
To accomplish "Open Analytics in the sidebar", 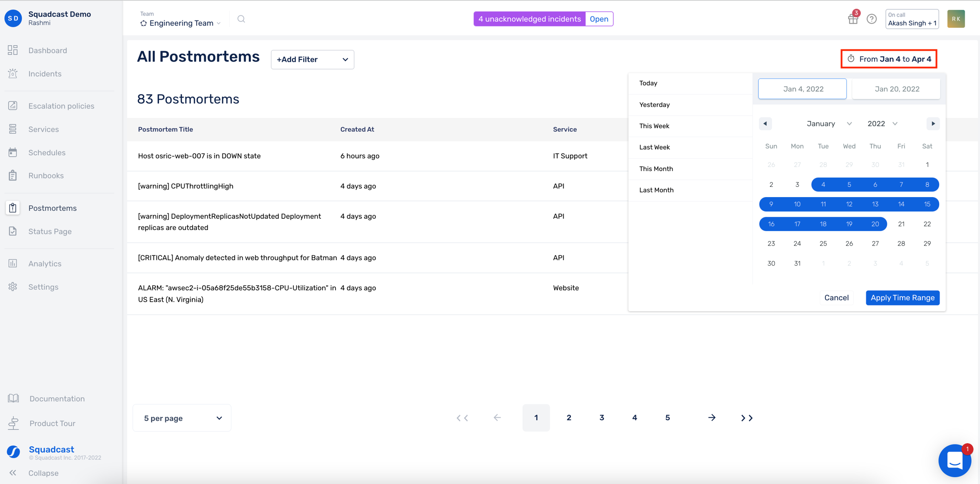I will click(x=45, y=263).
